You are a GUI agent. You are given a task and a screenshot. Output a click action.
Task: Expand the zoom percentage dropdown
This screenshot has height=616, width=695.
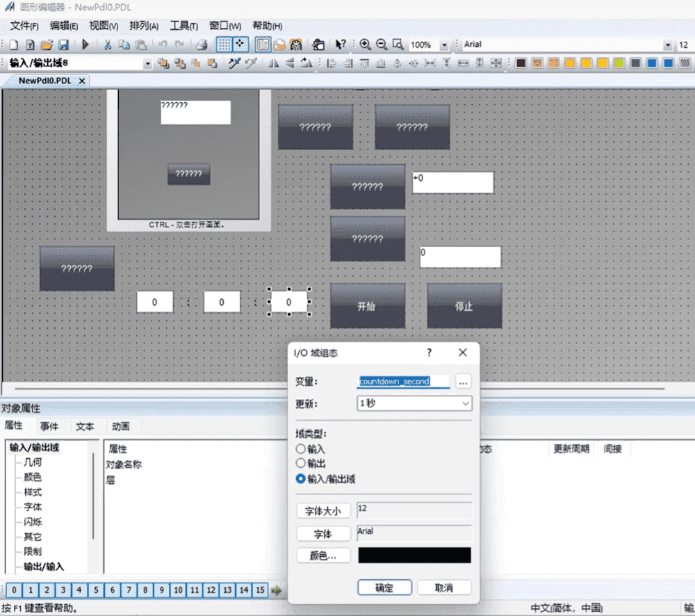tap(444, 45)
